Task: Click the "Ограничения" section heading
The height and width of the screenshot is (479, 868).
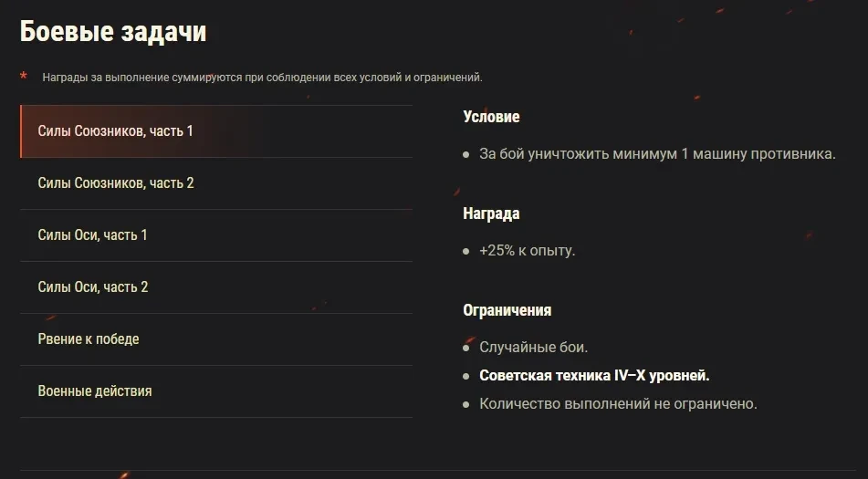Action: pos(507,310)
